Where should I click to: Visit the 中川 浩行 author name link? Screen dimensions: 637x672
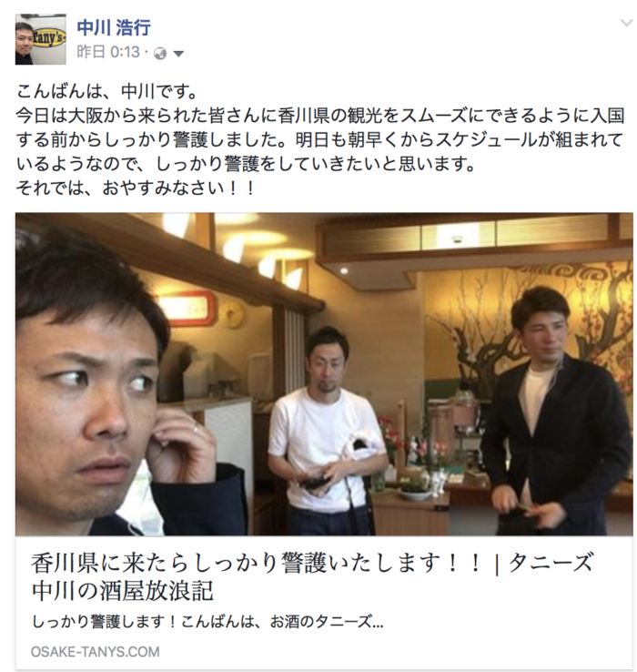(x=114, y=28)
